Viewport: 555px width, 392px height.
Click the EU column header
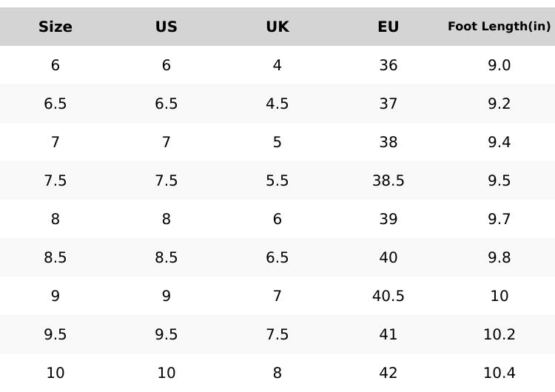pos(388,27)
